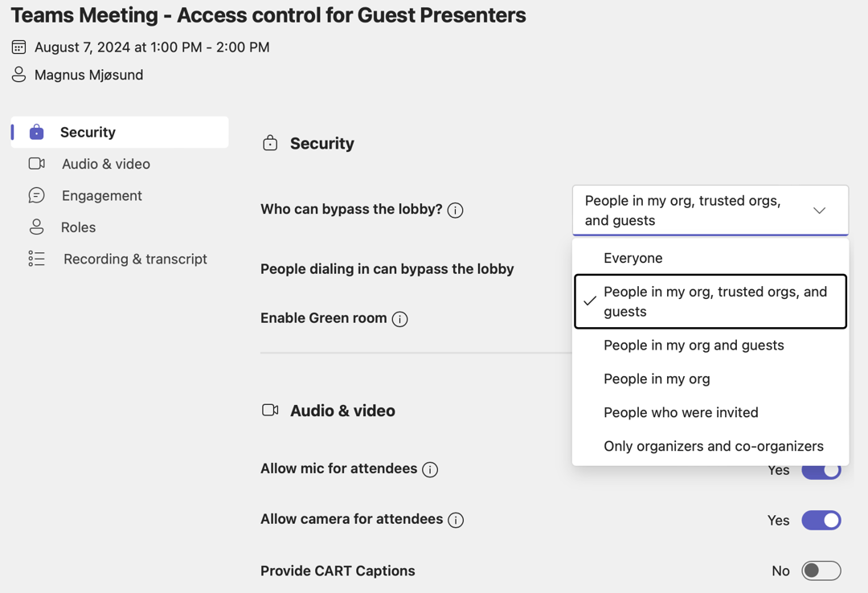Enable the Provide CART Captions toggle
Image resolution: width=868 pixels, height=593 pixels.
click(821, 571)
